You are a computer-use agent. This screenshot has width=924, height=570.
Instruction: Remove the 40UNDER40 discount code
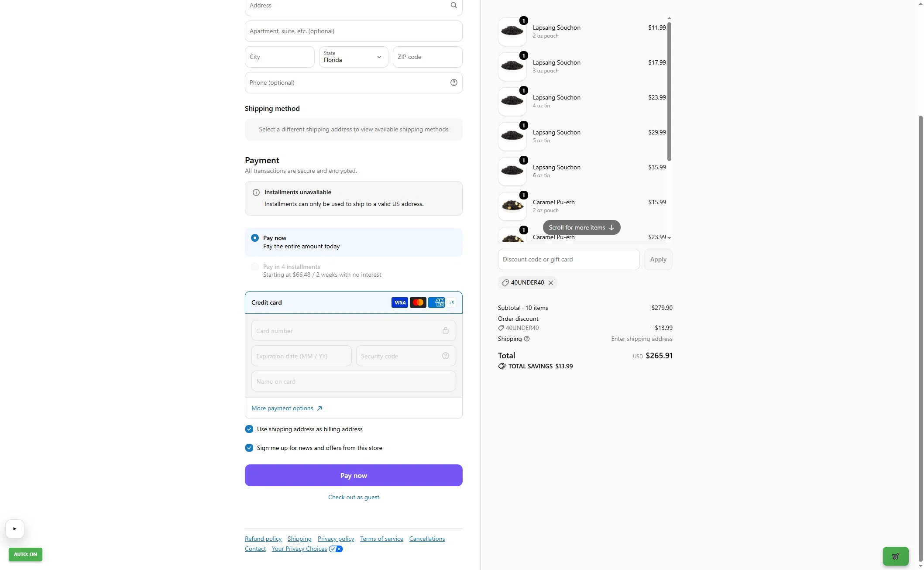tap(551, 283)
